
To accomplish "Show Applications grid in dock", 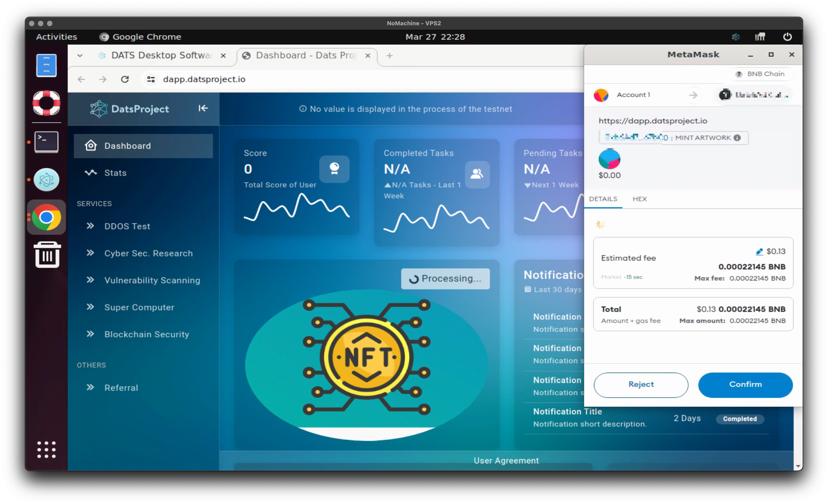I will (x=46, y=450).
